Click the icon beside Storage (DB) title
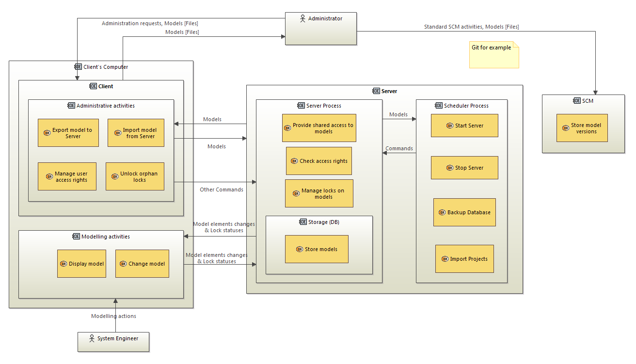 coord(303,222)
